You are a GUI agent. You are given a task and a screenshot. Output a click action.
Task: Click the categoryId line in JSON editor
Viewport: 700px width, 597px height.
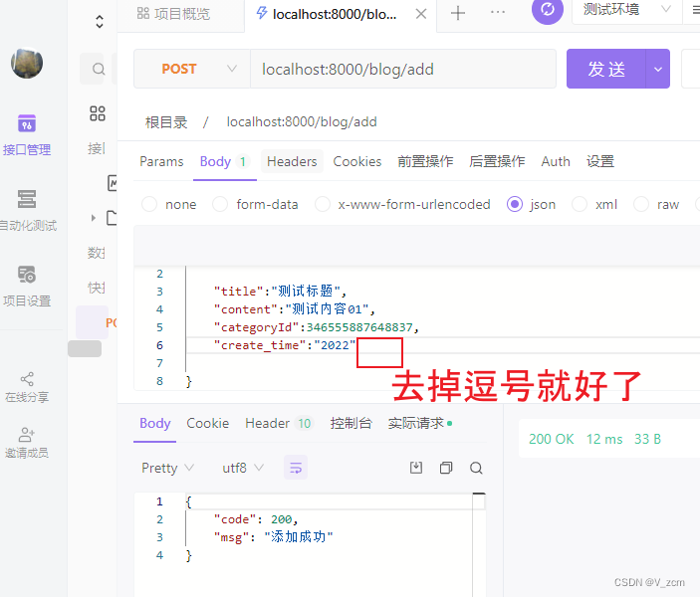tap(316, 327)
